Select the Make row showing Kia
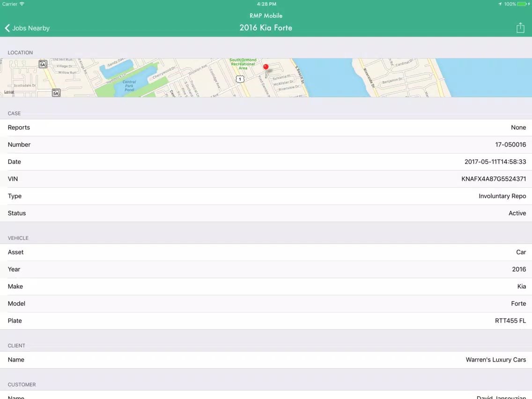Image resolution: width=532 pixels, height=399 pixels. 266,286
